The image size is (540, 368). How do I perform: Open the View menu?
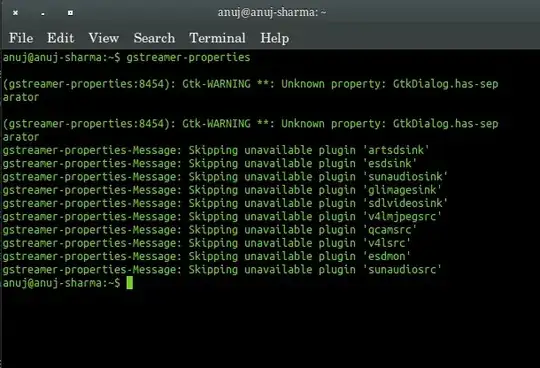click(x=104, y=38)
